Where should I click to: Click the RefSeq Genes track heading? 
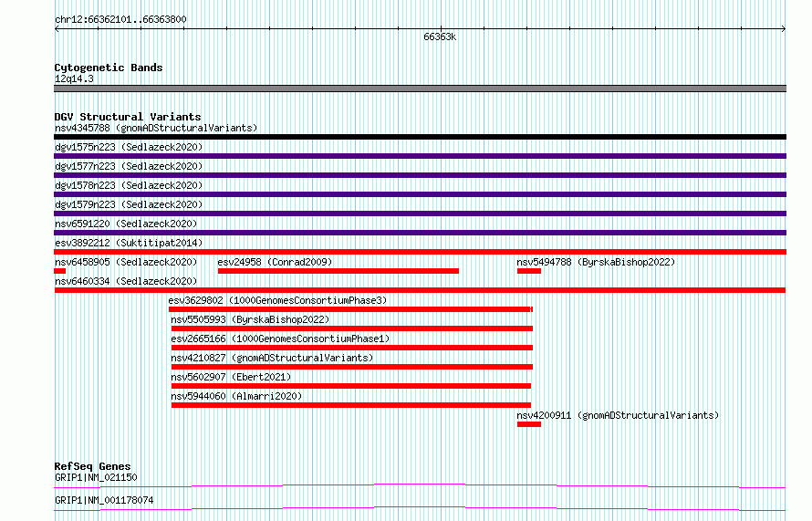(x=92, y=466)
